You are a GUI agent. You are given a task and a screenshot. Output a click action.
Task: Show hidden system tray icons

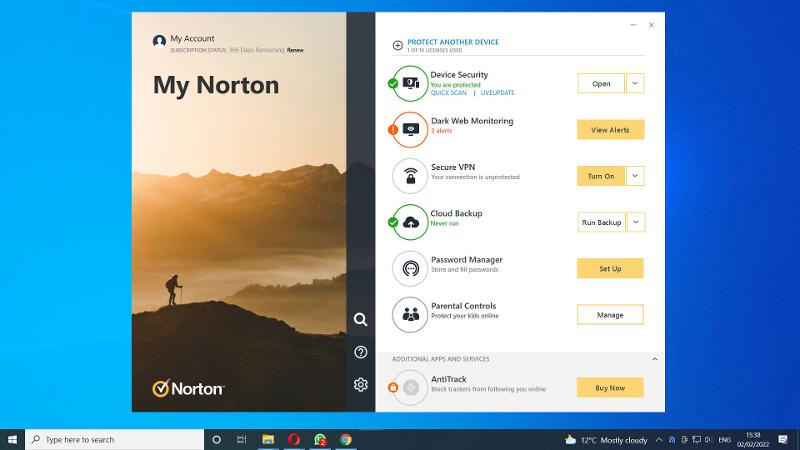(x=659, y=440)
